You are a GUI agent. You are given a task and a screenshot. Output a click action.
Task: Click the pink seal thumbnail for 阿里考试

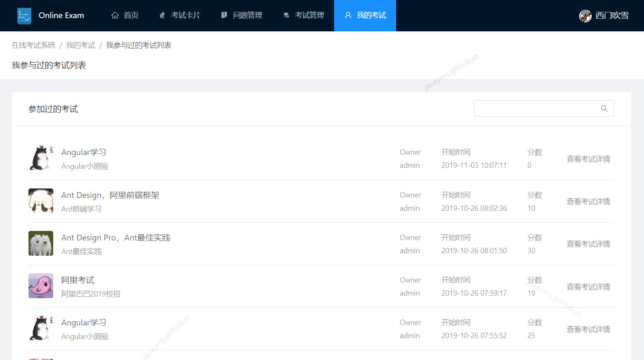(x=40, y=286)
